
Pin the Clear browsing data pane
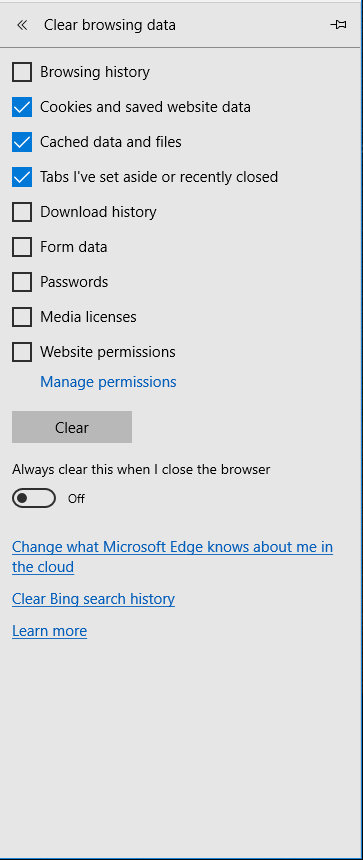338,25
